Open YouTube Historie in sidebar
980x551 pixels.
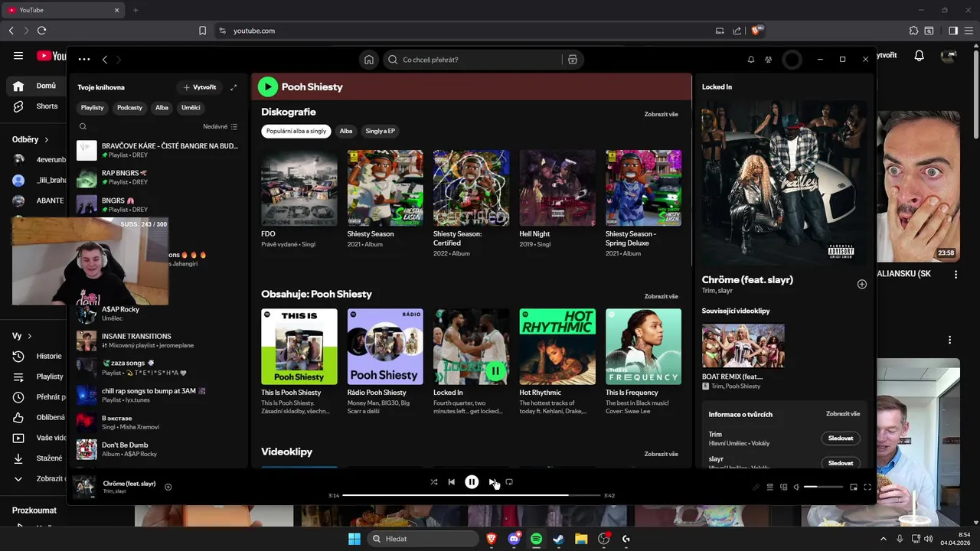tap(38, 356)
